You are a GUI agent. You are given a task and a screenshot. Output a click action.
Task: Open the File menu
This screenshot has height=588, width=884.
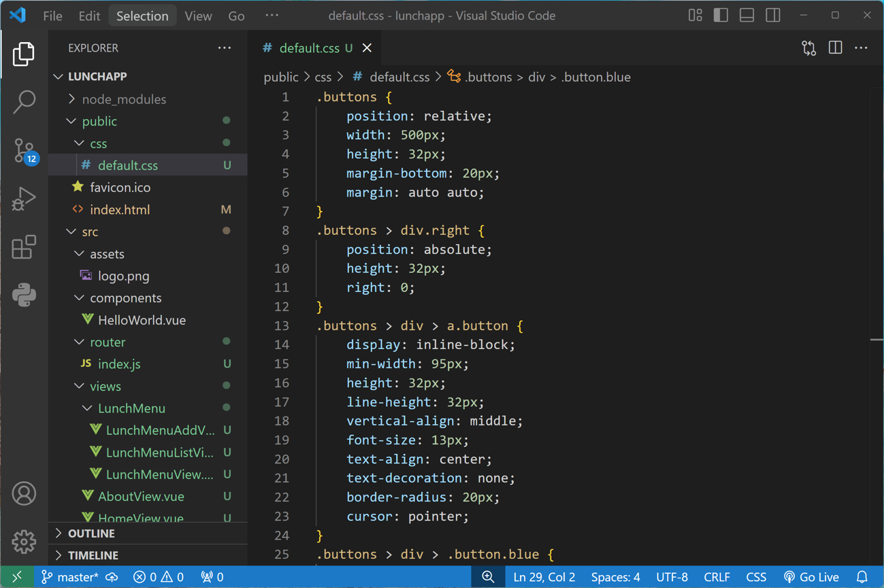[52, 16]
